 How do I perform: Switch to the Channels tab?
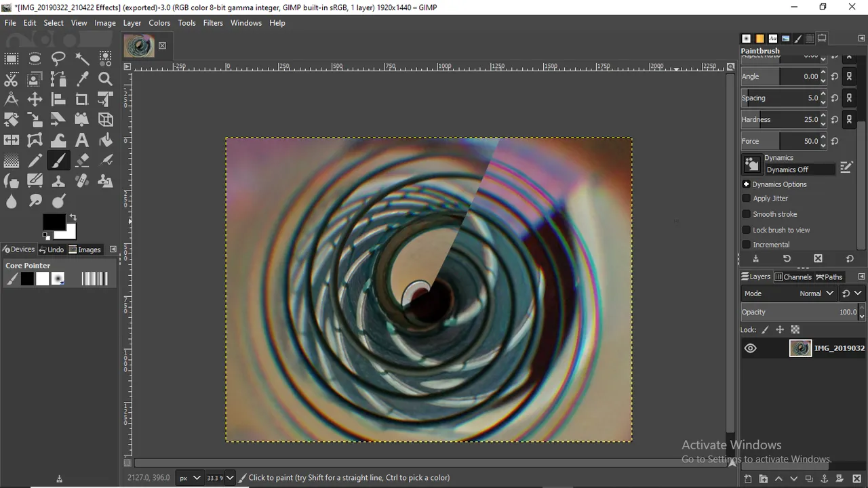click(793, 277)
